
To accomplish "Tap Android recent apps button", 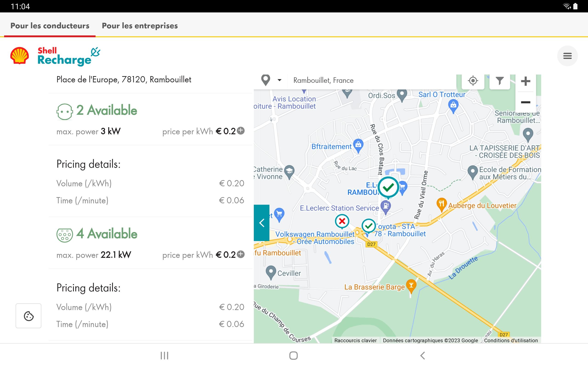I will (164, 355).
